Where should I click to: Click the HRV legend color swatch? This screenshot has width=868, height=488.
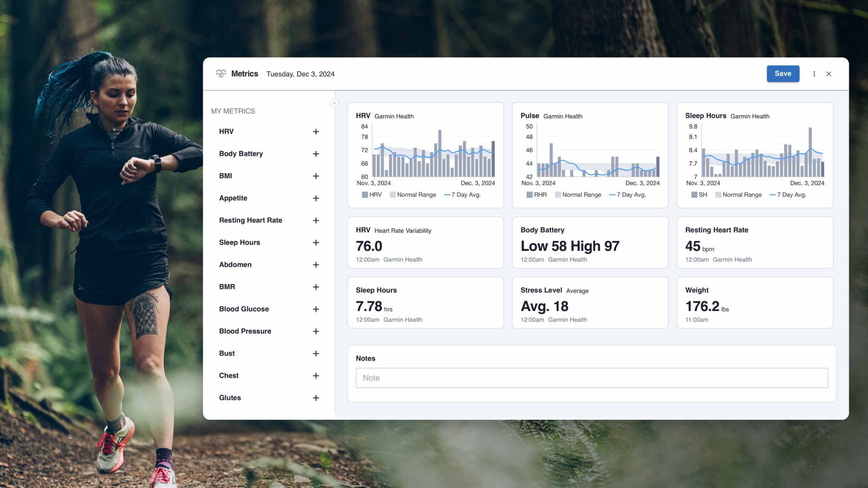point(364,195)
